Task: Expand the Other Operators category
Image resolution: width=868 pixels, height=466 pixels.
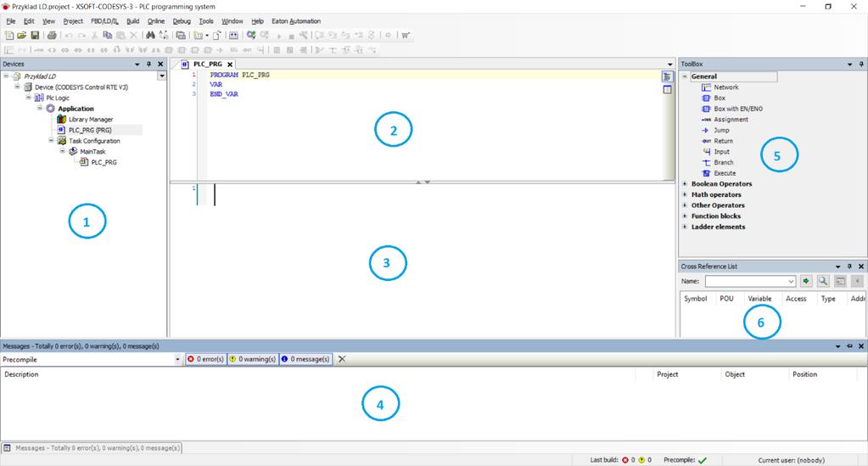Action: pos(685,205)
